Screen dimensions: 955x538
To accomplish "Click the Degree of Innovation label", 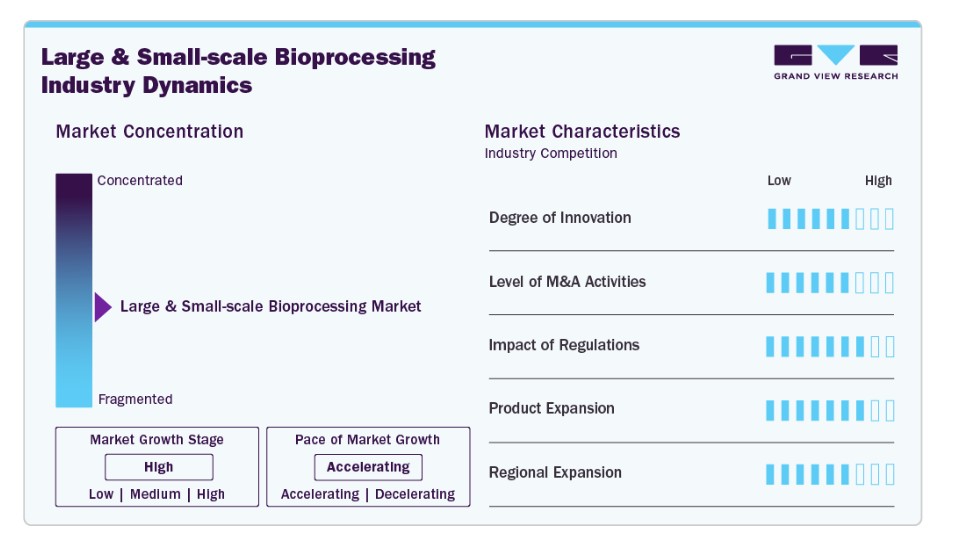I will tap(560, 218).
